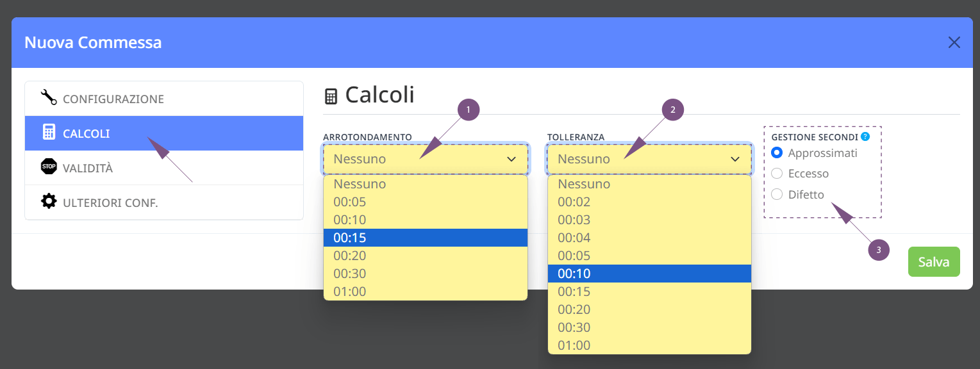Viewport: 980px width, 369px height.
Task: Open the Tolleranza dropdown
Action: (x=649, y=159)
